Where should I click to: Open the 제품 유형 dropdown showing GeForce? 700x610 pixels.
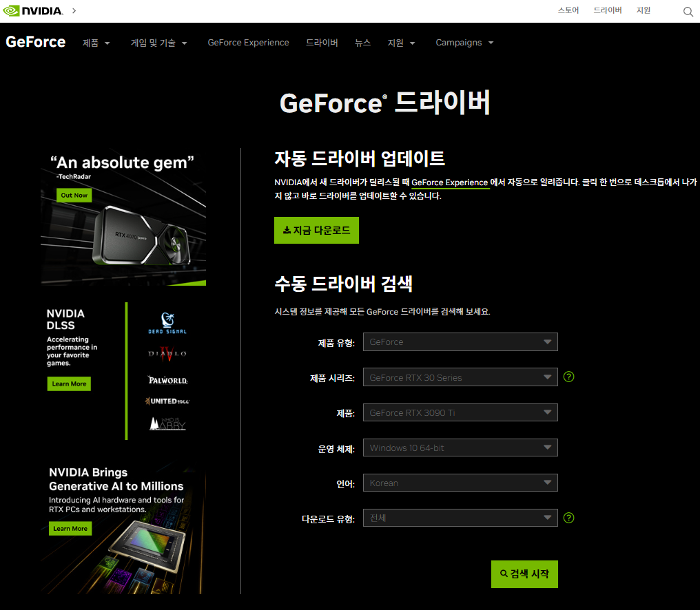460,341
